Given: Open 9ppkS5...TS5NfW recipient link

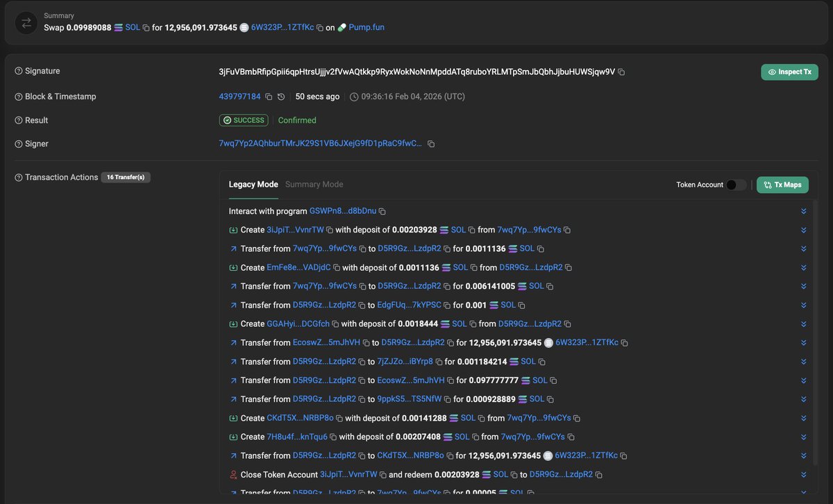Looking at the screenshot, I should (410, 399).
